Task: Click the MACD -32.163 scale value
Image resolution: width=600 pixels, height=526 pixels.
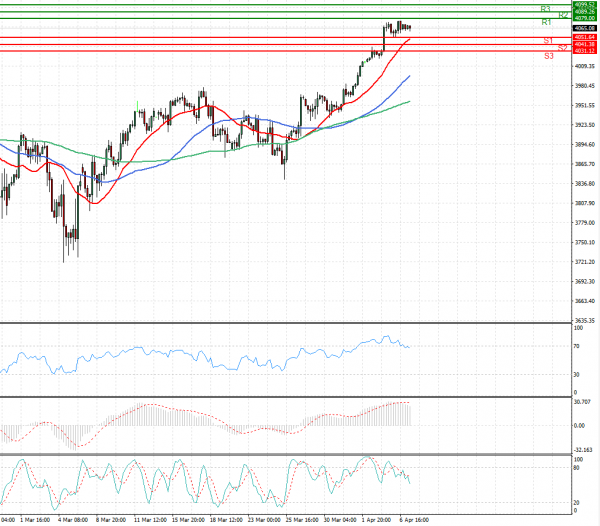Action: (583, 450)
